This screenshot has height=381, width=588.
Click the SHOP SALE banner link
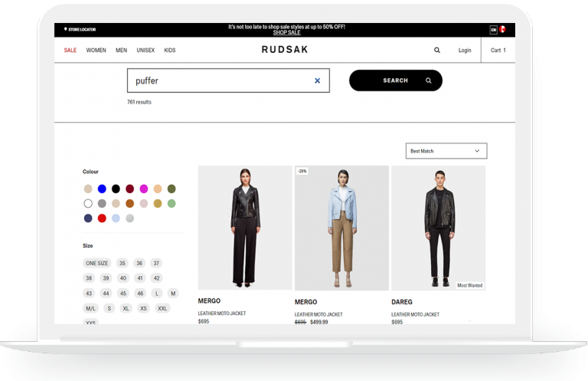coord(286,33)
